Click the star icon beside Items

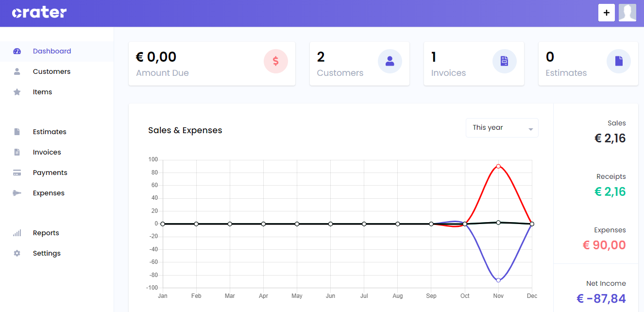tap(17, 92)
